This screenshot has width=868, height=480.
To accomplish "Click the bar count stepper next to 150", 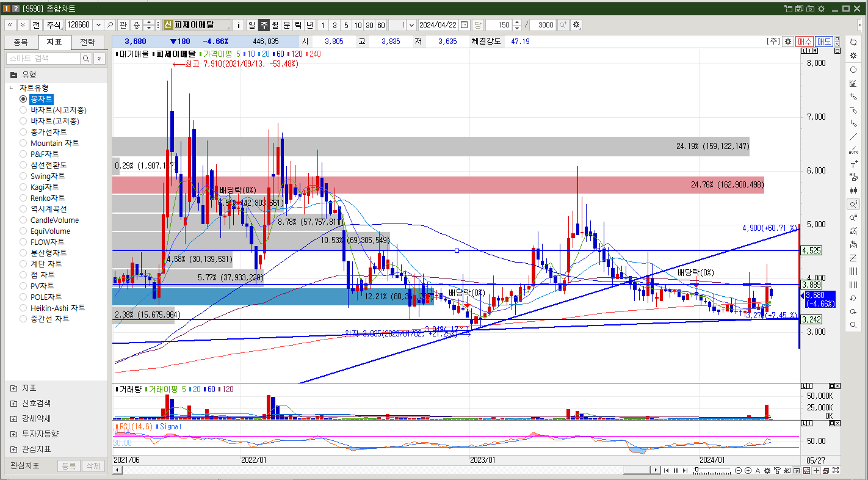I will coord(517,25).
